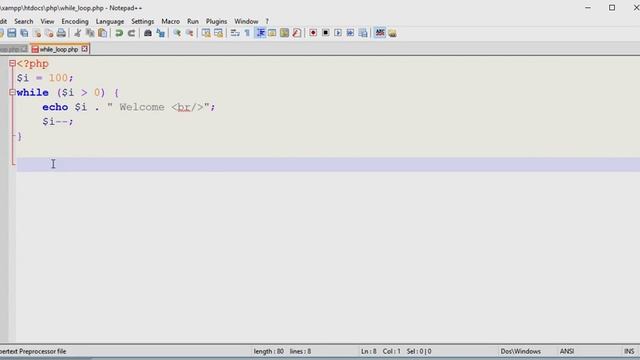
Task: Click Run Macro Multiple Times icon
Action: 350,33
